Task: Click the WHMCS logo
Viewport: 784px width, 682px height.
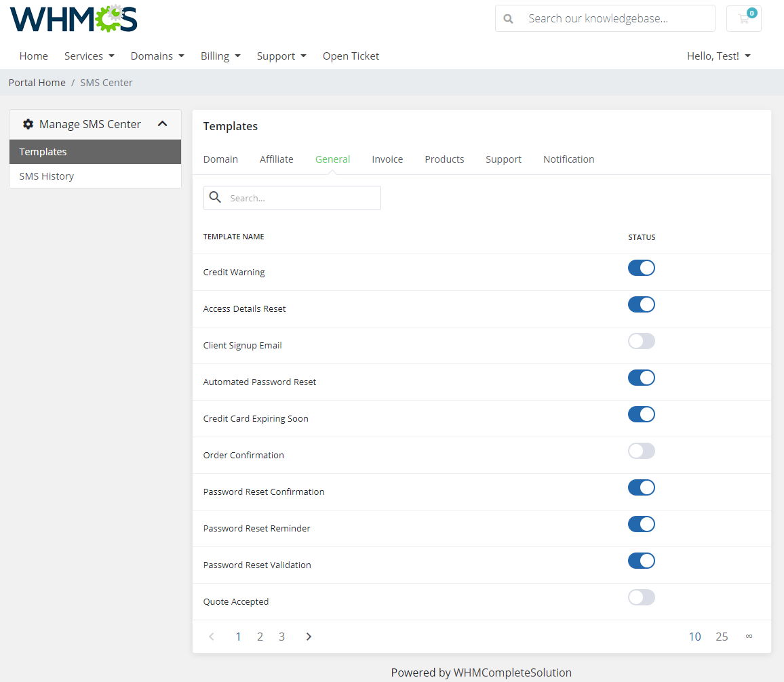Action: click(x=73, y=18)
